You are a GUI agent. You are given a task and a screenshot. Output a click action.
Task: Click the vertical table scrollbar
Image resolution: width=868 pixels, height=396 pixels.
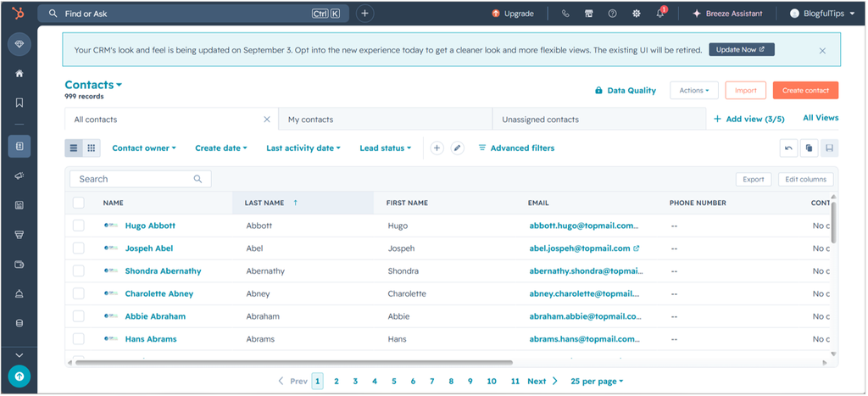point(834,221)
